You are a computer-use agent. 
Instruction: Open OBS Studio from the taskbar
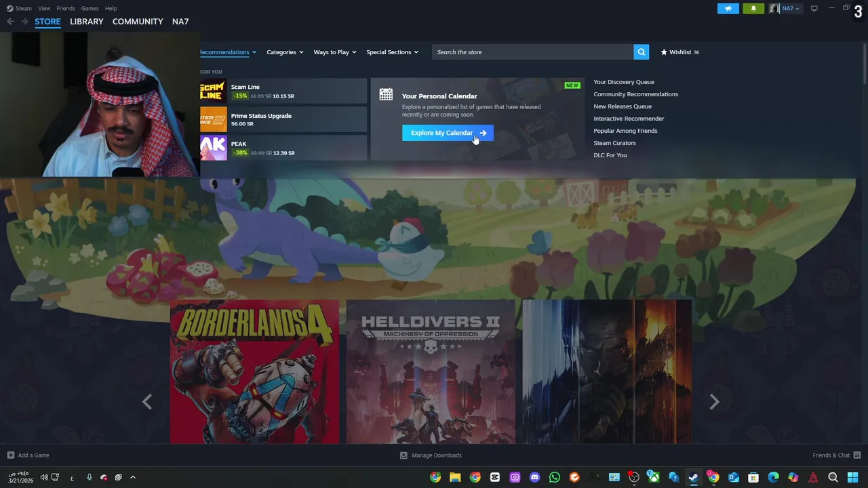(x=634, y=477)
